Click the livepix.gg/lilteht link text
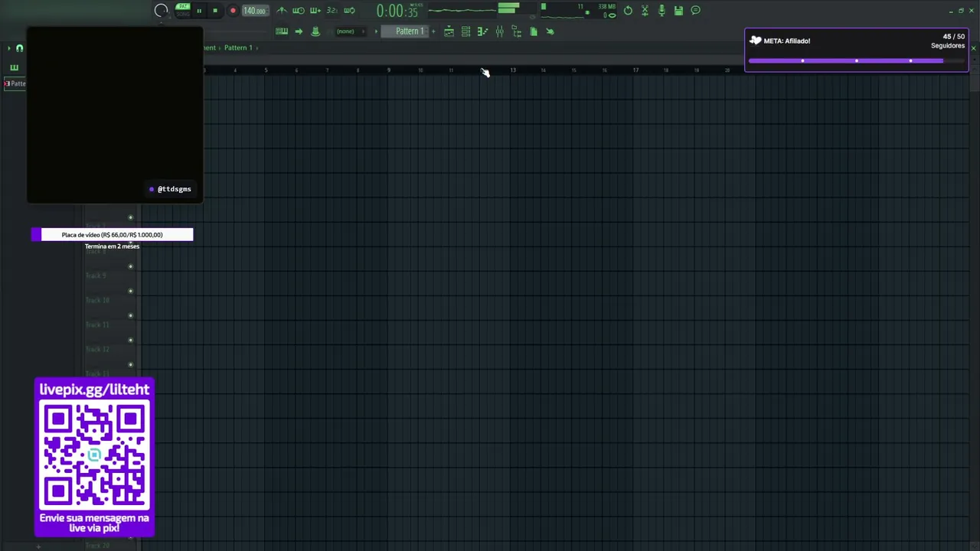This screenshot has height=551, width=980. pyautogui.click(x=94, y=390)
